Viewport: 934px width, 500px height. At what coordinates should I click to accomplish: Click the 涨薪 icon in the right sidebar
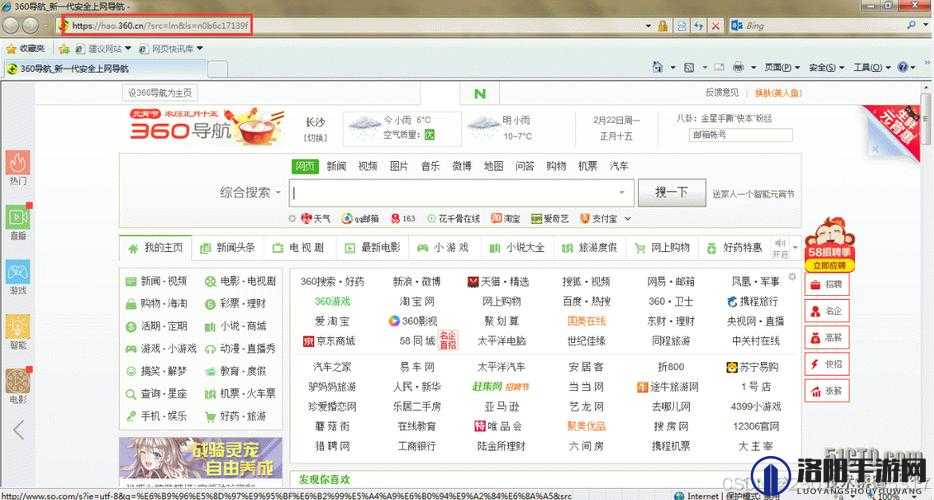[x=827, y=391]
